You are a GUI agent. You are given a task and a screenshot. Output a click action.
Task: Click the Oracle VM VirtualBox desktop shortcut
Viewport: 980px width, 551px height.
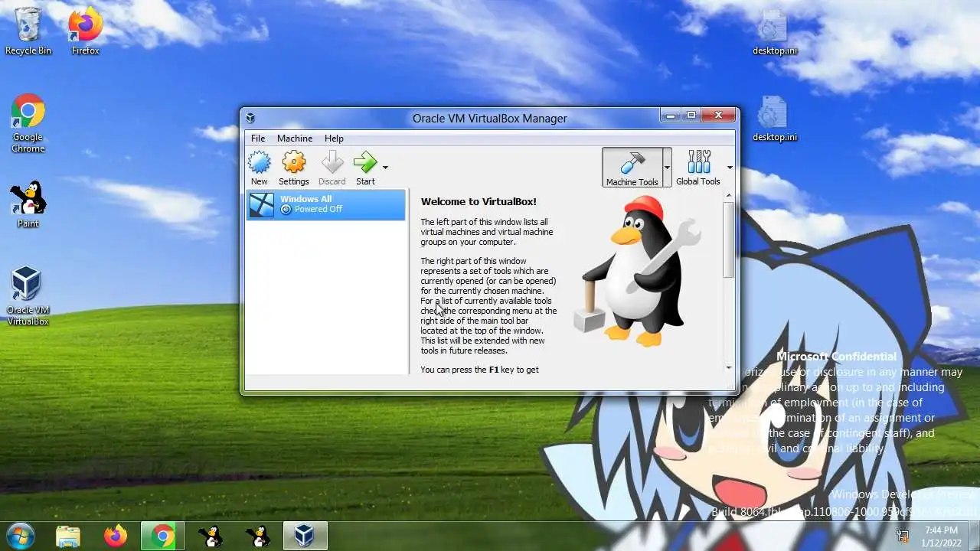tap(28, 296)
